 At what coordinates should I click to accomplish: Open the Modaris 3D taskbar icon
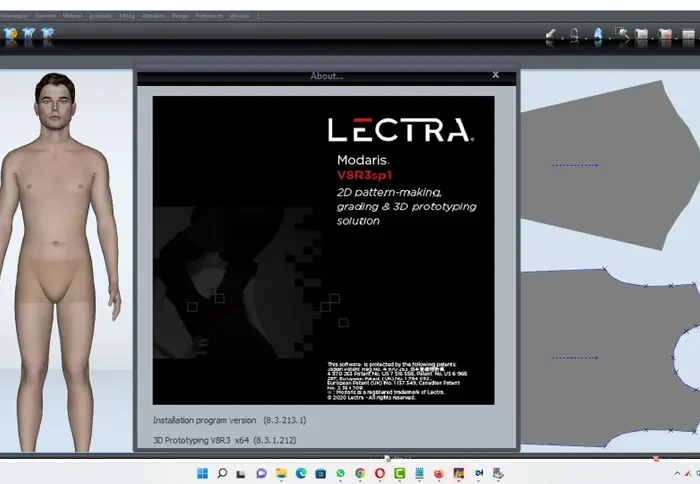click(458, 473)
